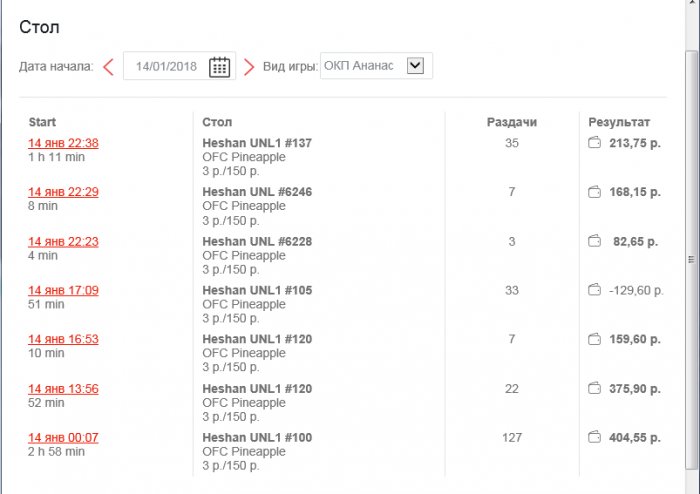Go to next date with right arrow

click(249, 67)
